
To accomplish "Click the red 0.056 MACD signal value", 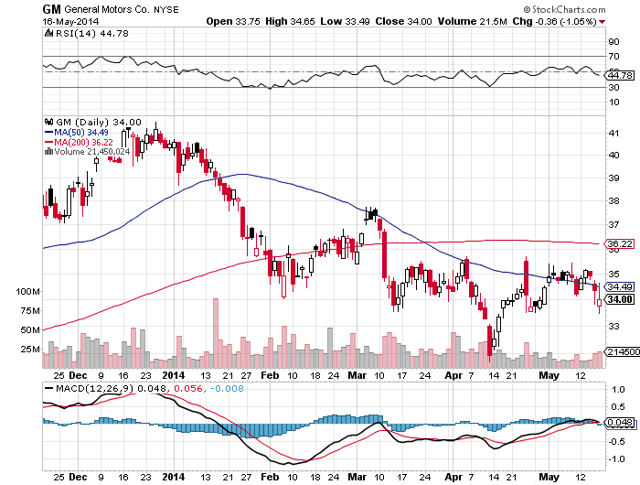I will [x=188, y=388].
